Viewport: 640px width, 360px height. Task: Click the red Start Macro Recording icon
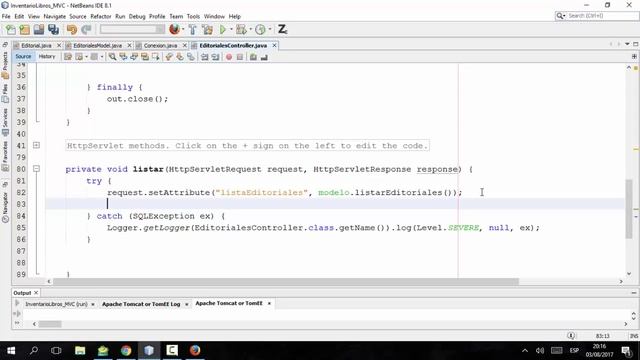(x=229, y=57)
